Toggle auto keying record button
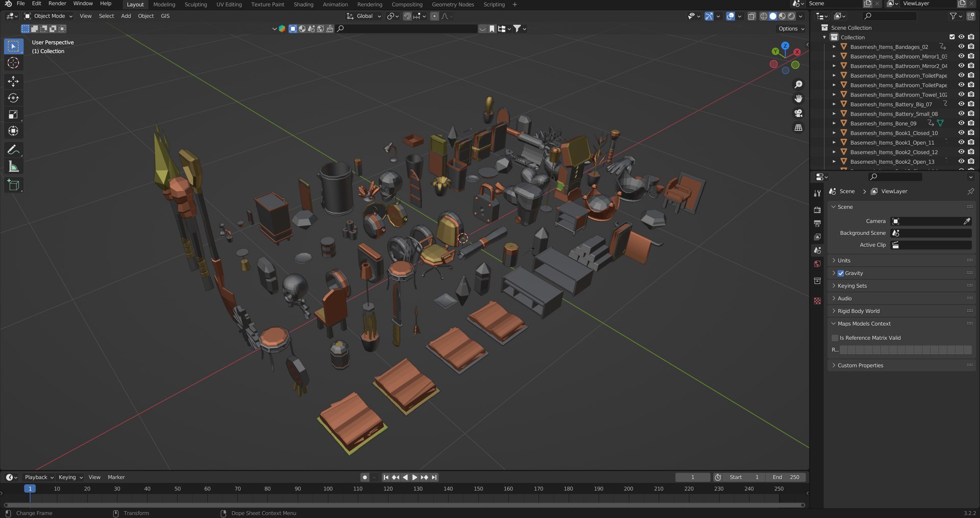This screenshot has width=980, height=518. click(364, 477)
